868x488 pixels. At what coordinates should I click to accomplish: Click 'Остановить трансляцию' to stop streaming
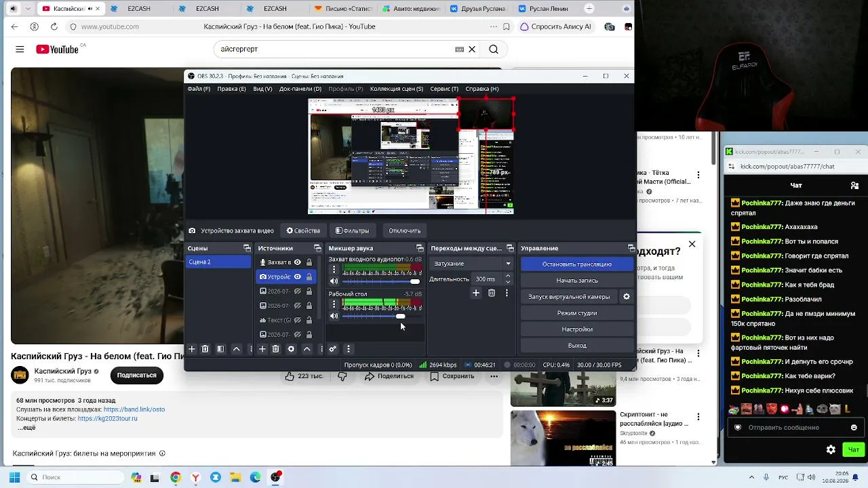(x=577, y=264)
